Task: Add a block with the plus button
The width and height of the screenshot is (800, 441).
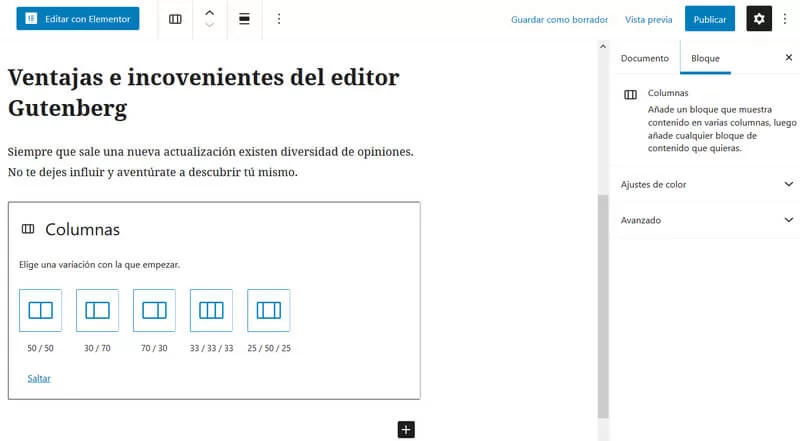Action: (x=406, y=430)
